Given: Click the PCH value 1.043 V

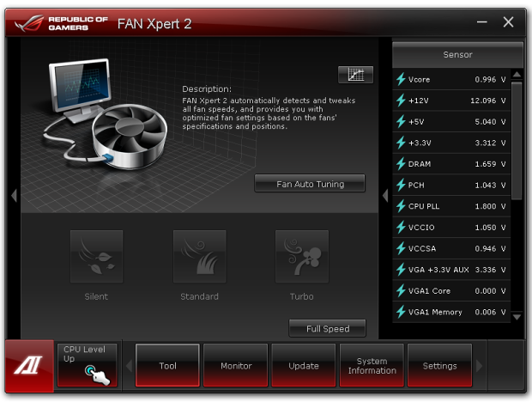Looking at the screenshot, I should (x=490, y=185).
